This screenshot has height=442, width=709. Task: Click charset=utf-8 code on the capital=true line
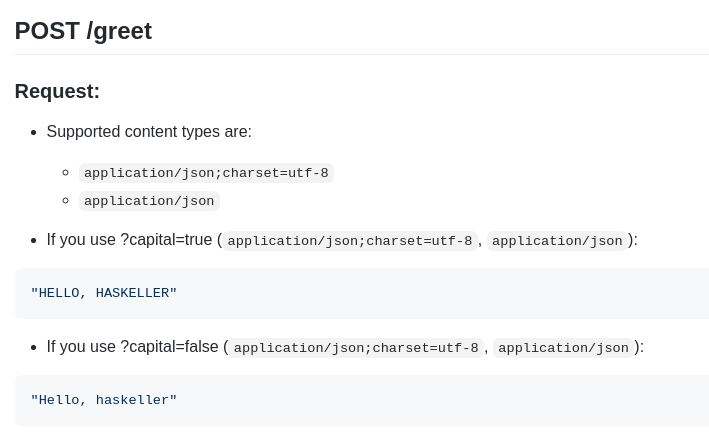click(350, 240)
